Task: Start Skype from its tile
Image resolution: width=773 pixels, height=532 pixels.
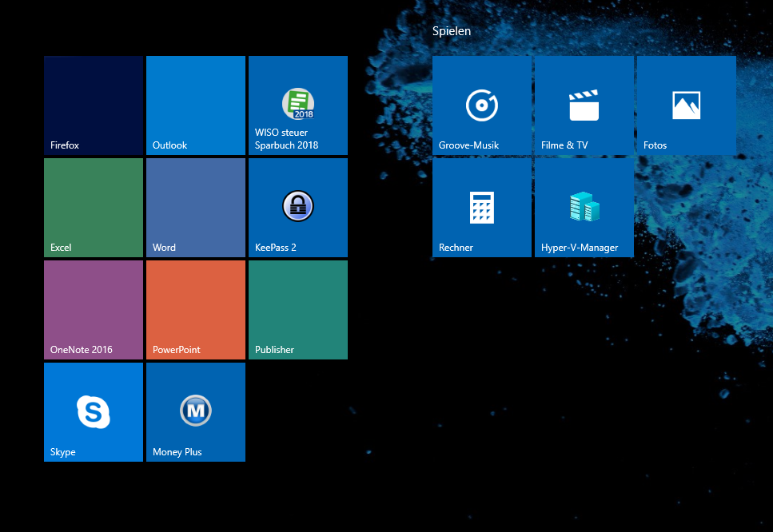Action: 94,412
